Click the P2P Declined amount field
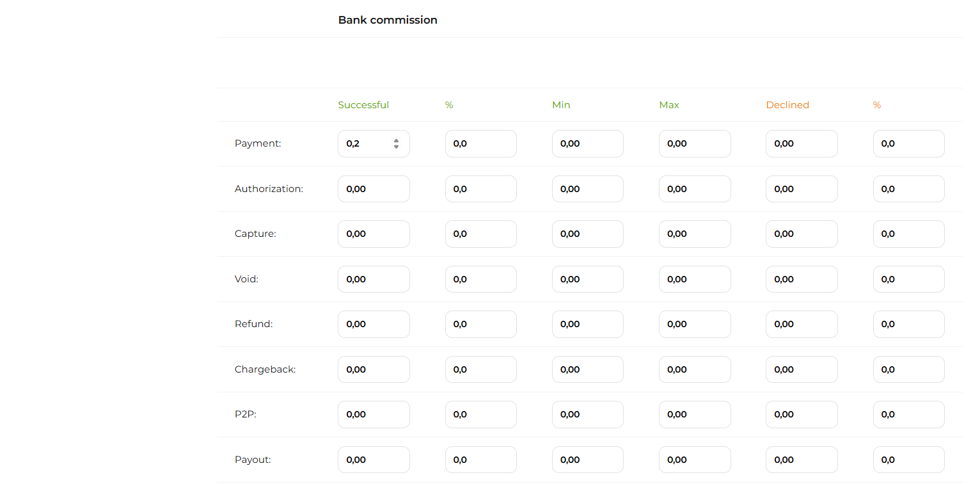The image size is (980, 484). 801,415
